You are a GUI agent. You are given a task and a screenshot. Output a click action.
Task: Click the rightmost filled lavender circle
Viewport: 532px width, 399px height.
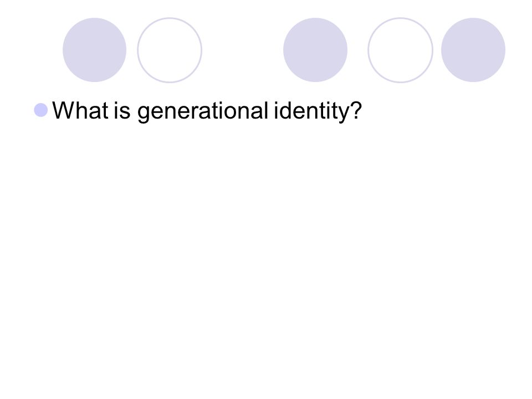tap(473, 50)
